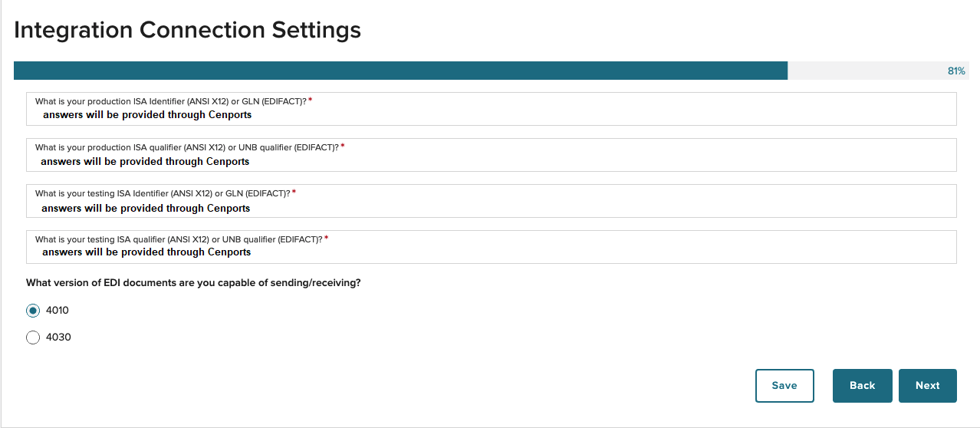The height and width of the screenshot is (428, 980).
Task: Click the 81% progress label
Action: 956,71
